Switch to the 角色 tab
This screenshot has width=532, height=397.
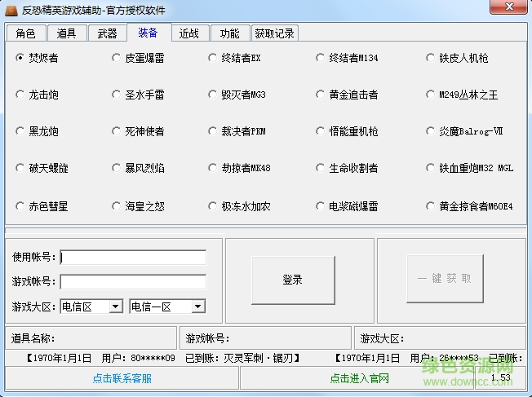pyautogui.click(x=25, y=33)
